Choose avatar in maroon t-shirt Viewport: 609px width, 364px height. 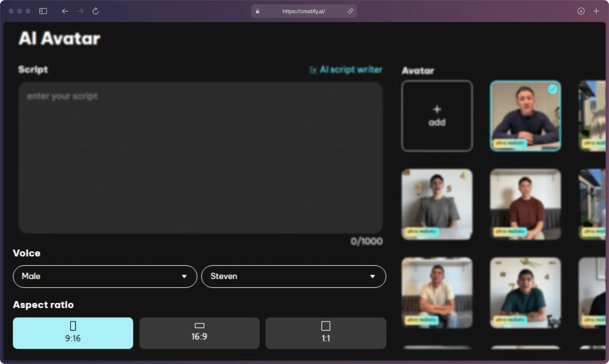[525, 204]
